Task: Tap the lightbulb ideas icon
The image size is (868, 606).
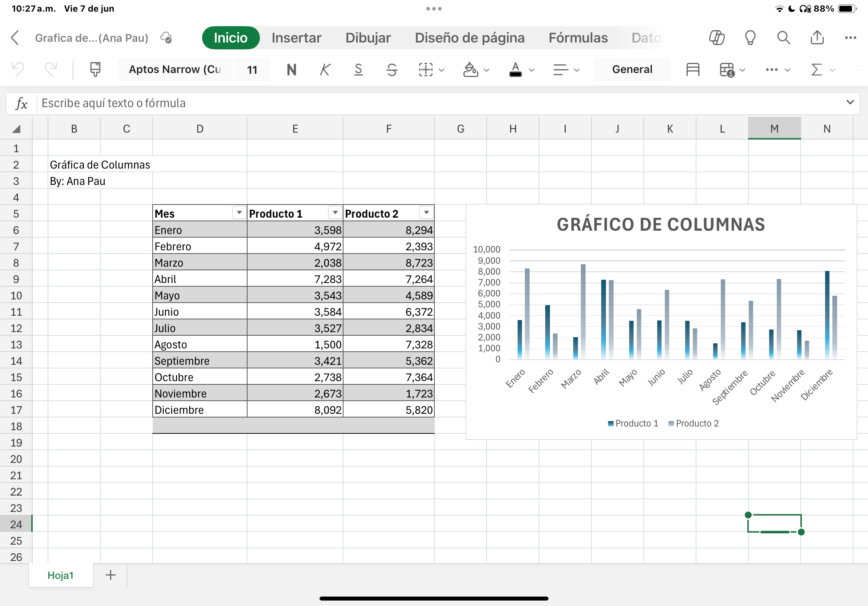Action: [x=750, y=38]
